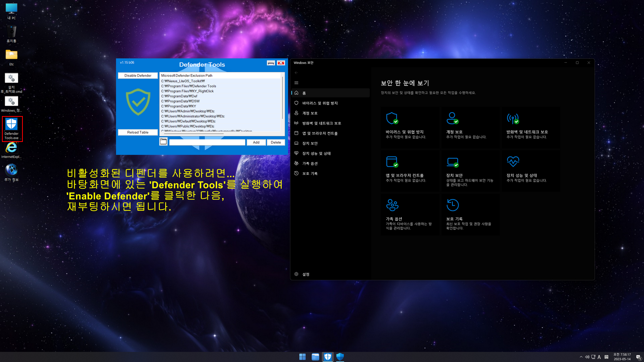Open the 추가 정보 desktop shortcut
Screen dimensions: 644x362
[11, 172]
